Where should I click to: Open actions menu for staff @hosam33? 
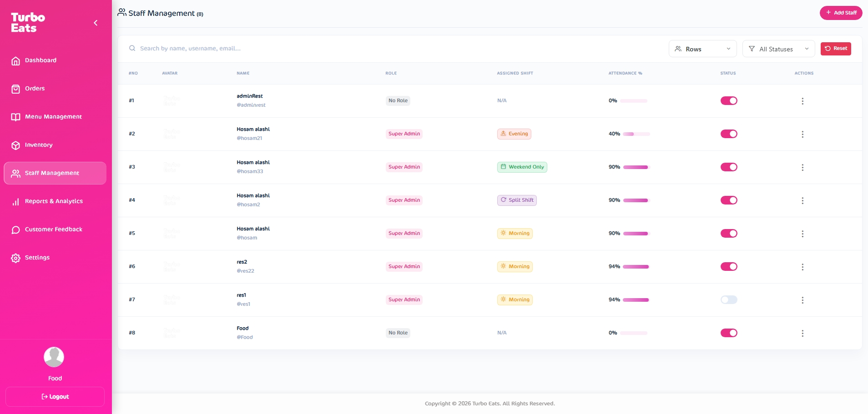coord(802,167)
